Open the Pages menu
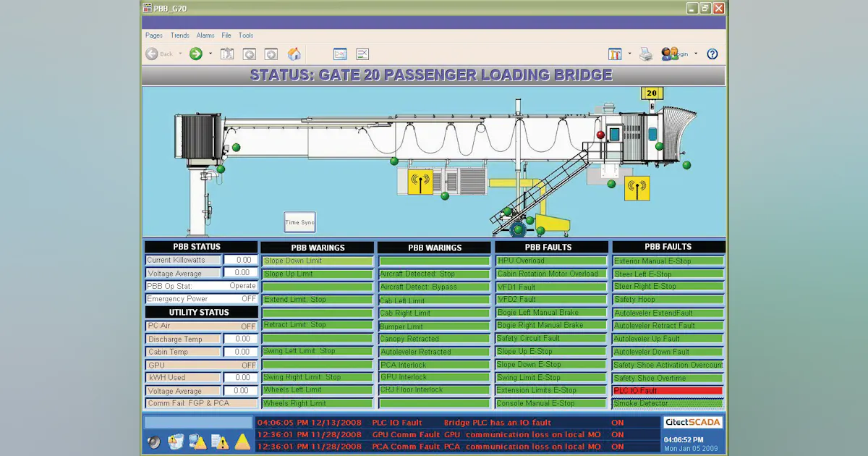Viewport: 868px width, 456px height. 154,35
